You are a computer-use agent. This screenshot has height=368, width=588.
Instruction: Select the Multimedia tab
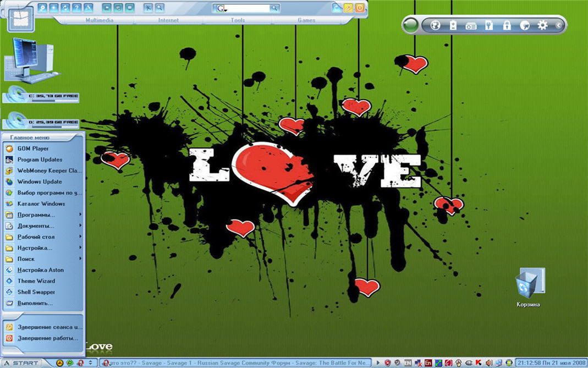100,20
